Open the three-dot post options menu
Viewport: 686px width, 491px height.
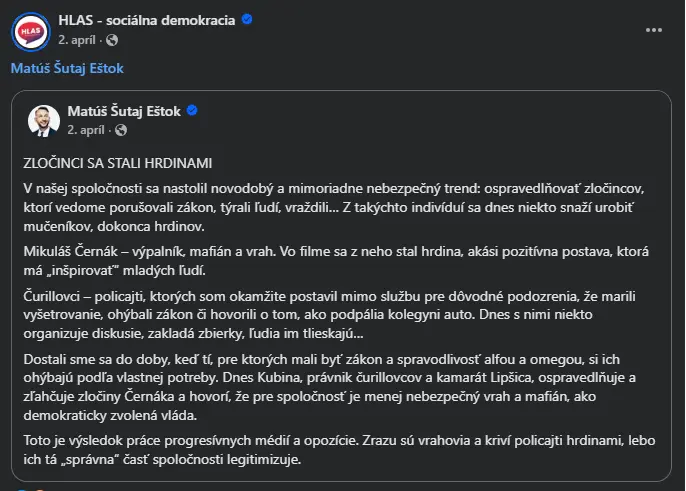[654, 30]
